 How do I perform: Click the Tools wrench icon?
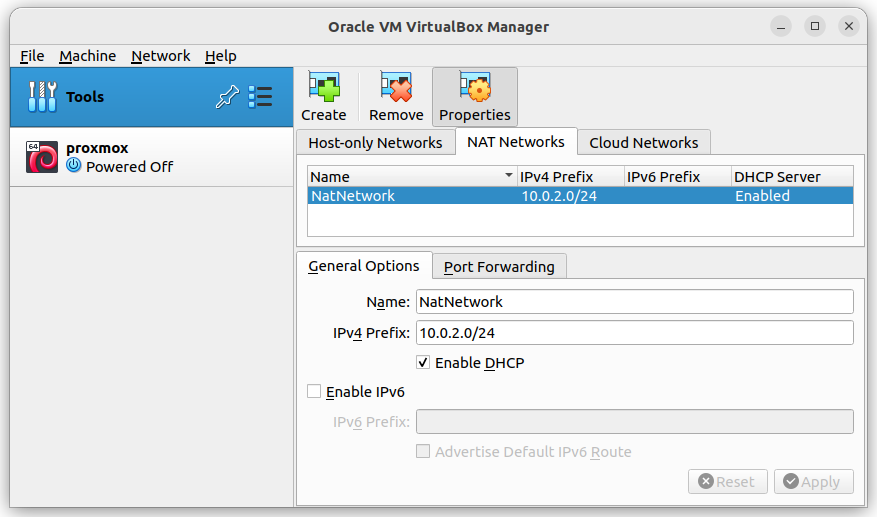pyautogui.click(x=42, y=97)
